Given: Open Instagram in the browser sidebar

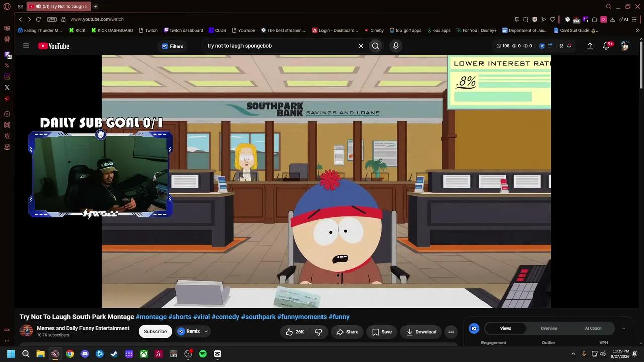Looking at the screenshot, I should [7, 76].
